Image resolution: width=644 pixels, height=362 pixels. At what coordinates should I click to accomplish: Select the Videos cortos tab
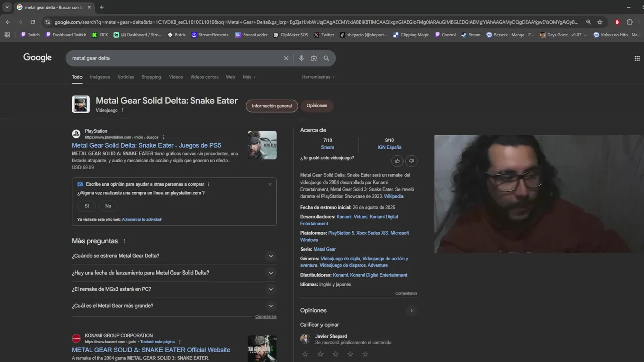click(204, 77)
